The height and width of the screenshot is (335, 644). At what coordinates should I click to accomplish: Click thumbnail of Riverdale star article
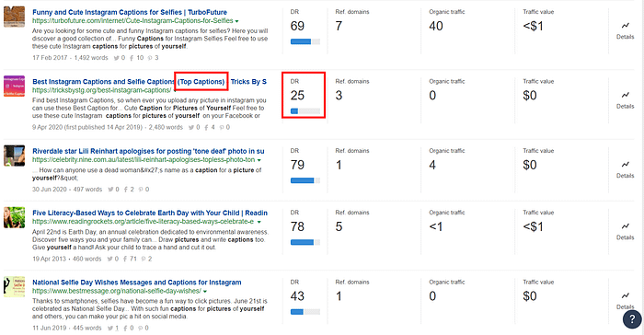tap(15, 156)
